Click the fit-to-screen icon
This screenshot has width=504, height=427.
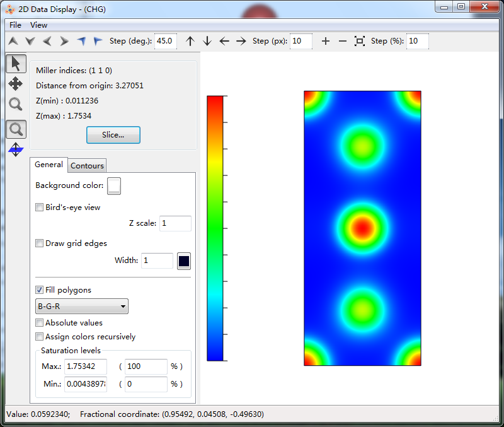(x=359, y=41)
